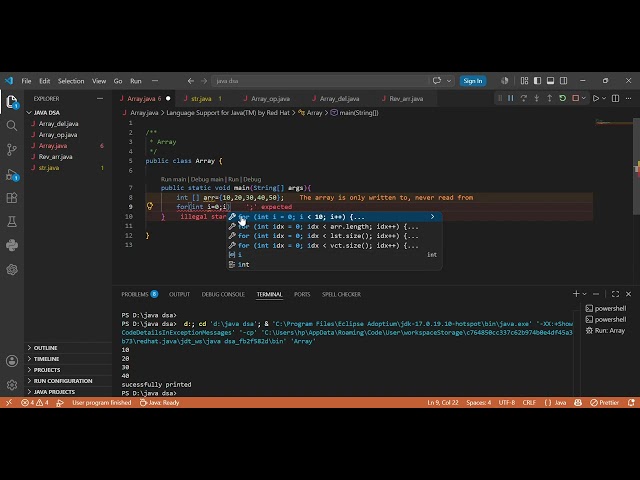Stop the debug session
640x480 pixels.
(576, 98)
